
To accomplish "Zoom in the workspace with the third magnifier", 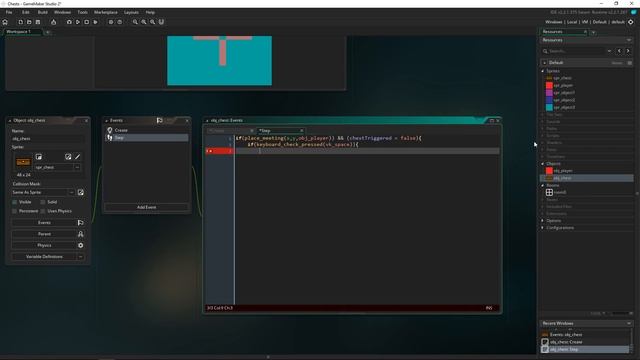I will pyautogui.click(x=152, y=22).
